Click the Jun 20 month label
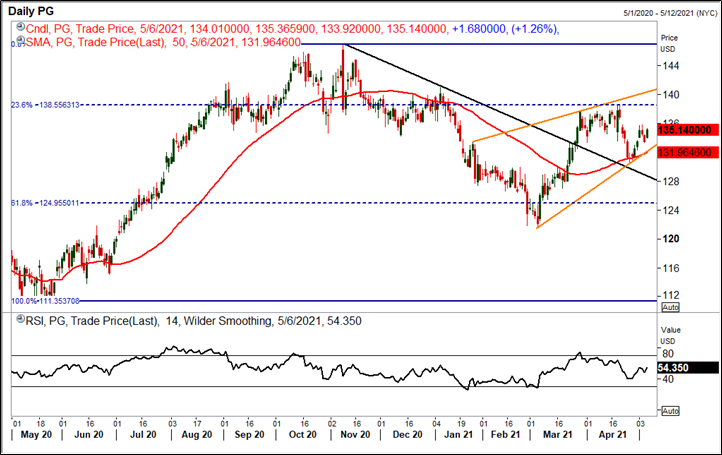 89,434
